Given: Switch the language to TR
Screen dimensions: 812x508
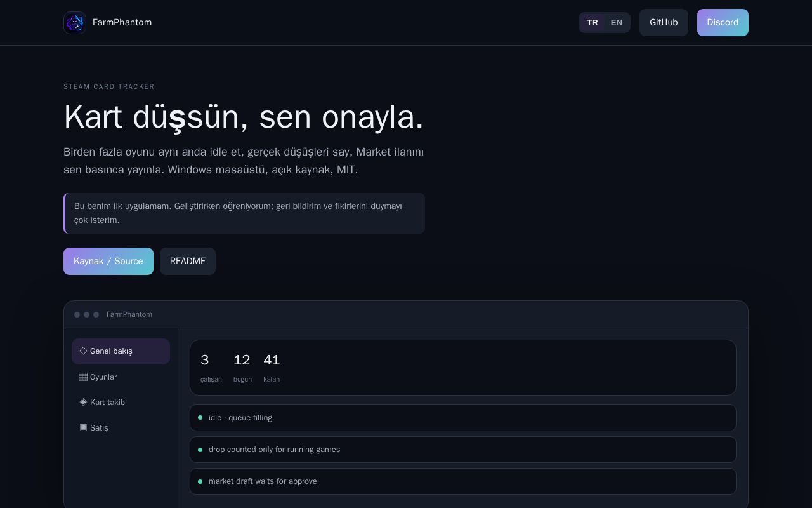Looking at the screenshot, I should [x=592, y=23].
